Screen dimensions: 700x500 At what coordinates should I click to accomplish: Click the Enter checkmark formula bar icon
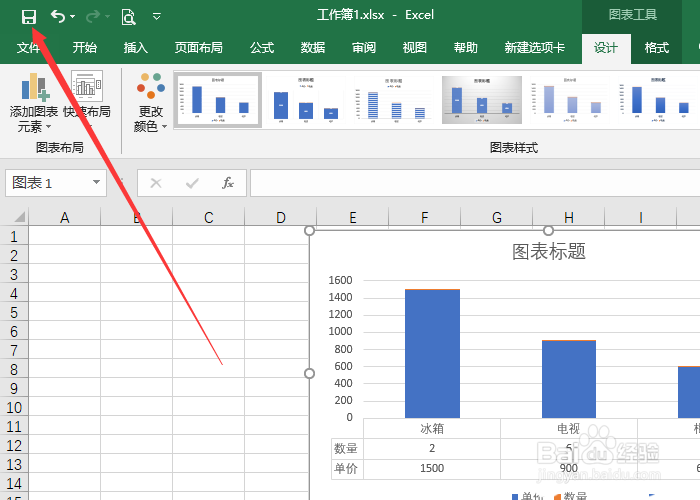[x=192, y=183]
